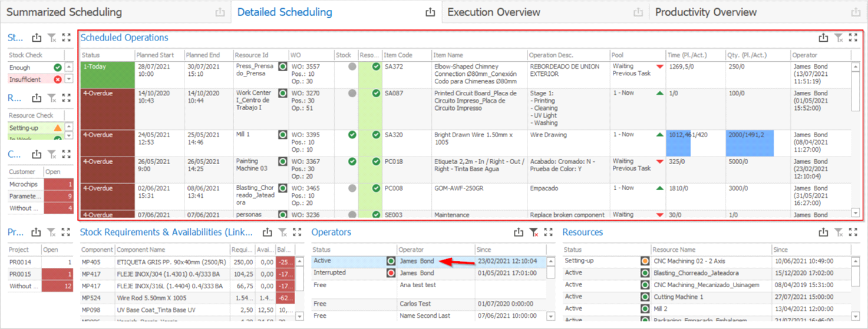Maximize the Scheduled Operations panel
The width and height of the screenshot is (868, 329).
click(853, 38)
